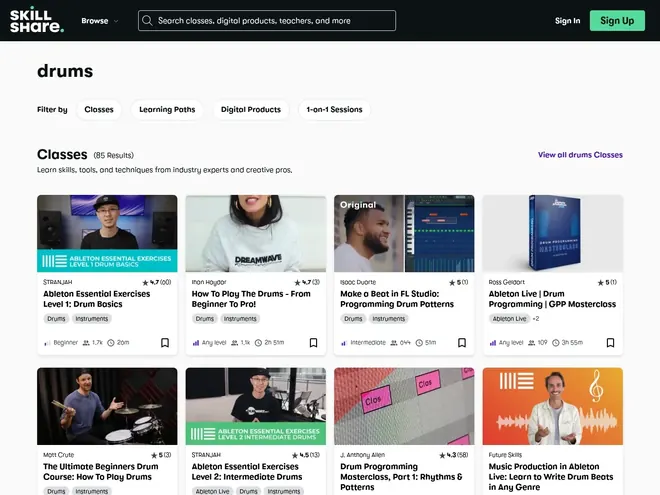The image size is (660, 495).
Task: Open Drum Programming Masterclass Part 1 thumbnail
Action: (404, 406)
